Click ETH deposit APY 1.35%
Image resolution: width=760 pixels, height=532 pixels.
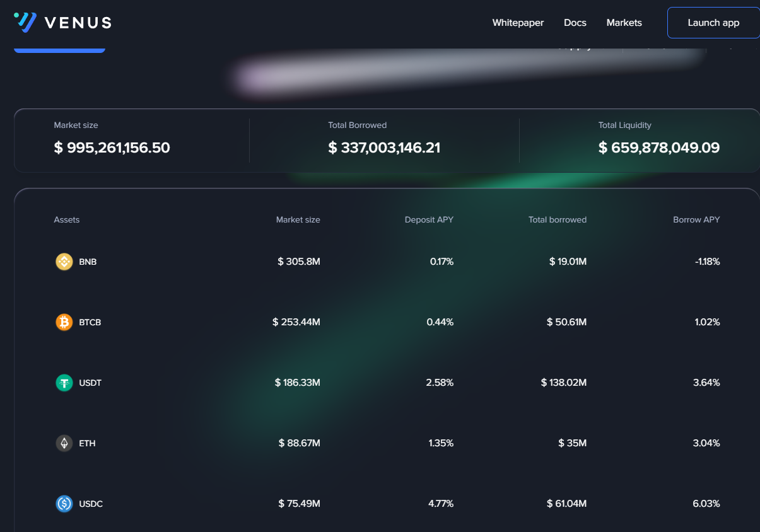point(441,443)
